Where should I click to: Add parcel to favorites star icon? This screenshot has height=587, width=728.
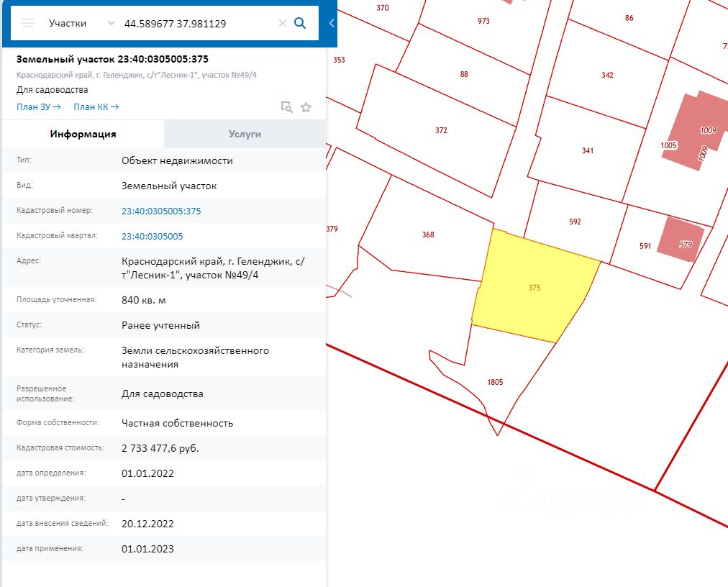[306, 107]
